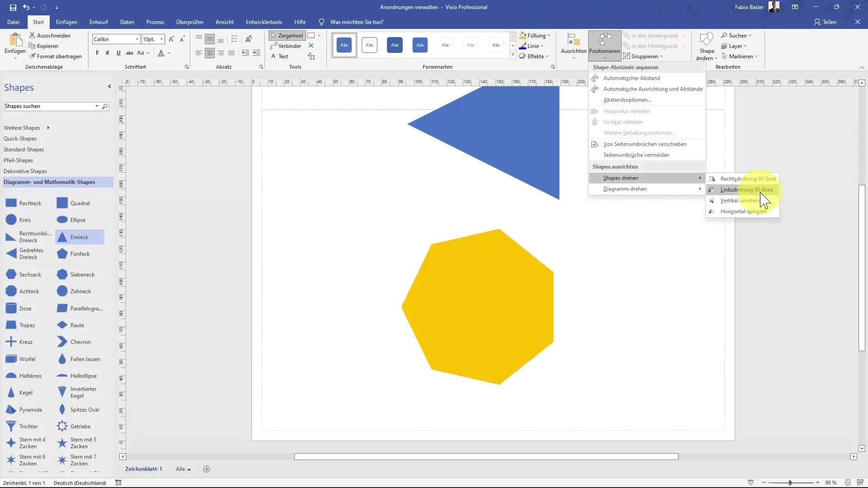Toggle align text left
Screen dimensions: 868x488
tap(199, 53)
